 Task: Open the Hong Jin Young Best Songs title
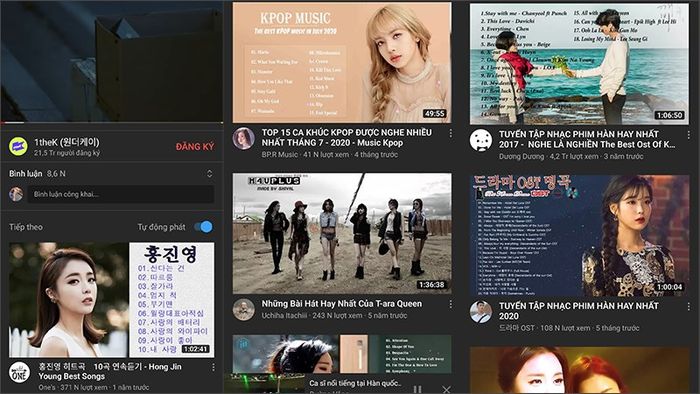click(x=110, y=371)
